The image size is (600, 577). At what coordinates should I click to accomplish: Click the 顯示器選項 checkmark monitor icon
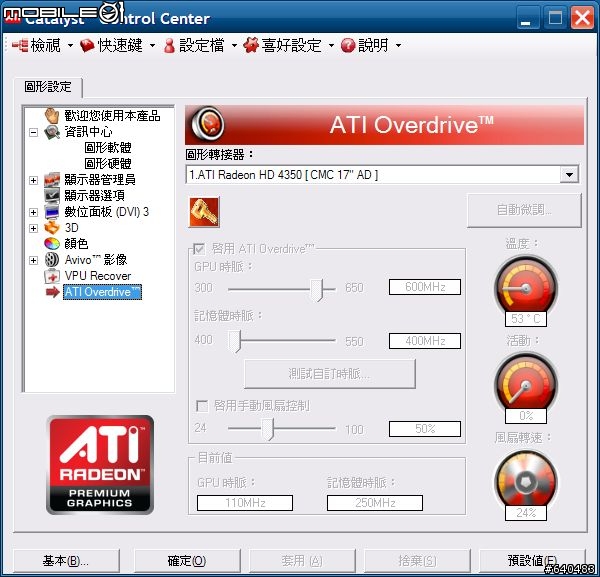click(x=52, y=195)
